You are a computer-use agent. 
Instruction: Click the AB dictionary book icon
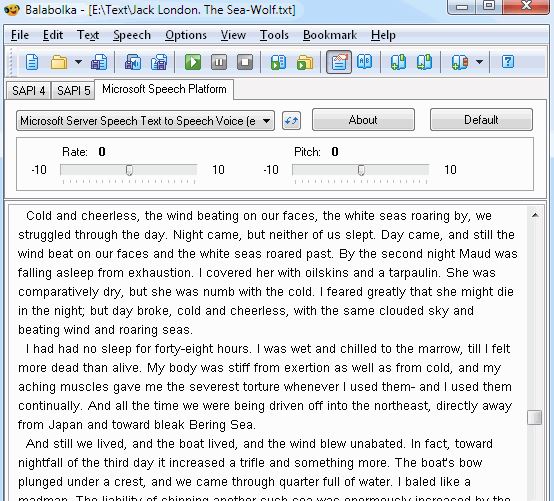point(364,62)
